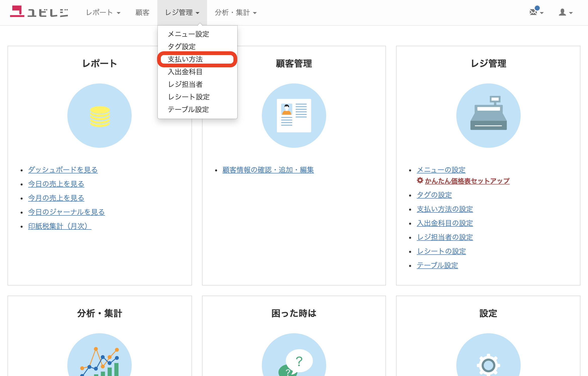Open レジ担当者の設定 link
The image size is (588, 376).
(x=445, y=237)
